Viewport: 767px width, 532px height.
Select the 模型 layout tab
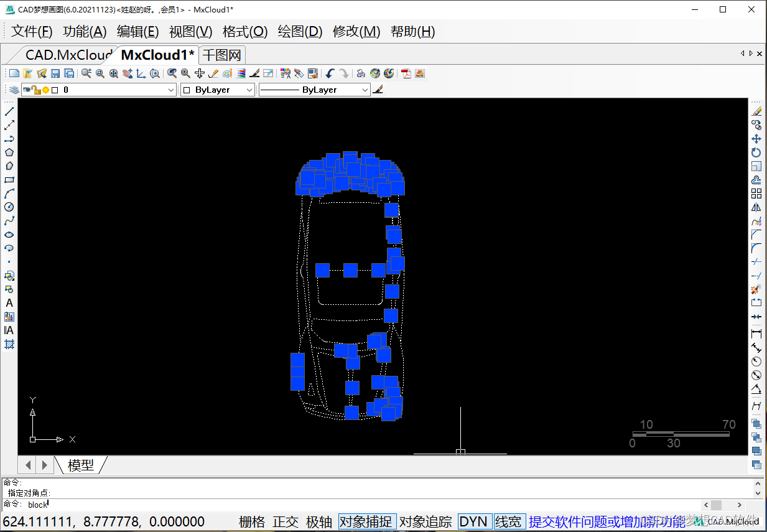[81, 465]
